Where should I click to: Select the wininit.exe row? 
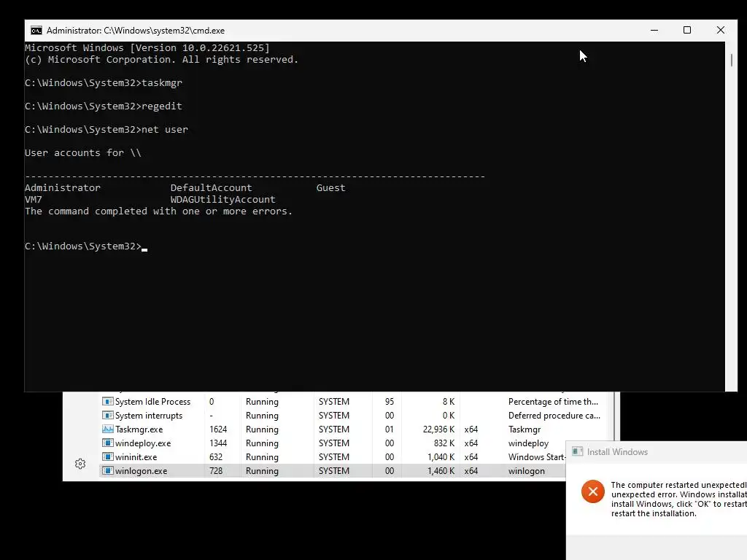click(x=333, y=456)
